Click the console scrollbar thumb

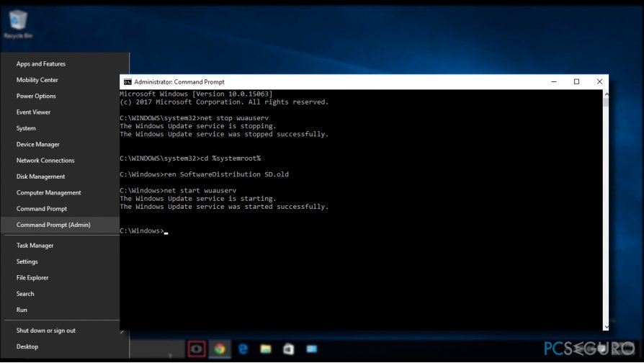[x=607, y=102]
